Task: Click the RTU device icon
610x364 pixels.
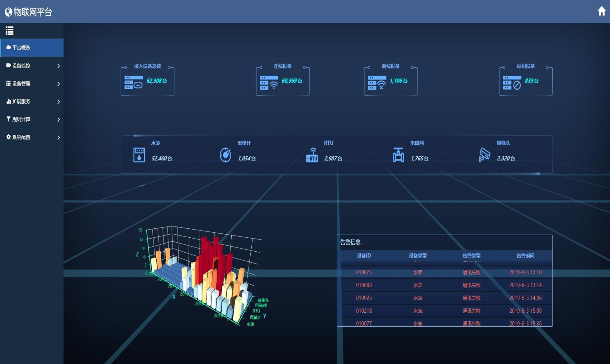Action: [x=312, y=155]
